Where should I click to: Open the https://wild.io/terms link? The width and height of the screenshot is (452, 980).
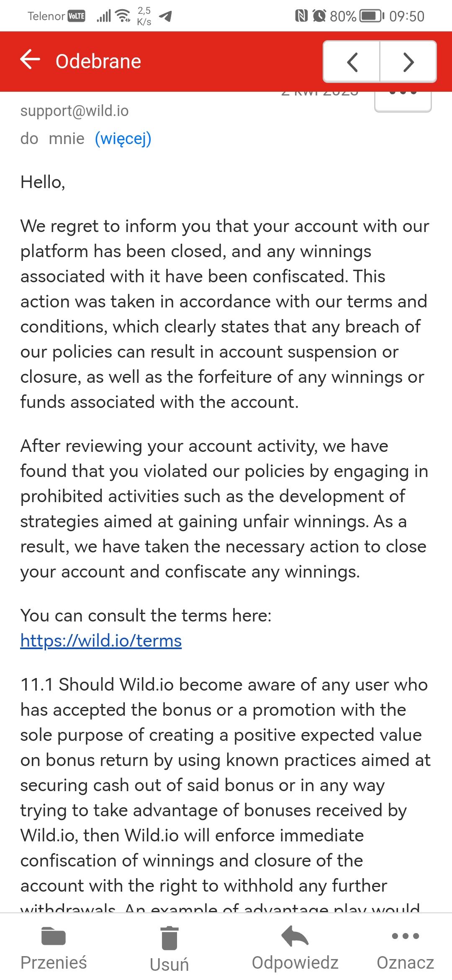tap(101, 641)
